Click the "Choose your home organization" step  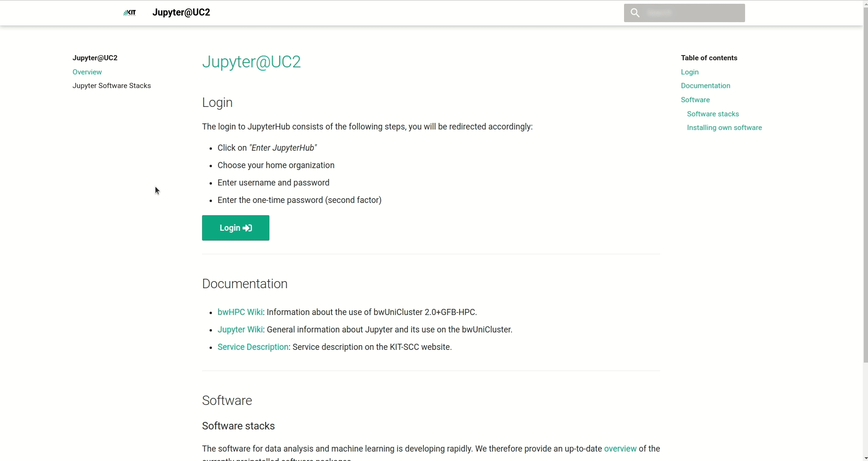point(276,165)
